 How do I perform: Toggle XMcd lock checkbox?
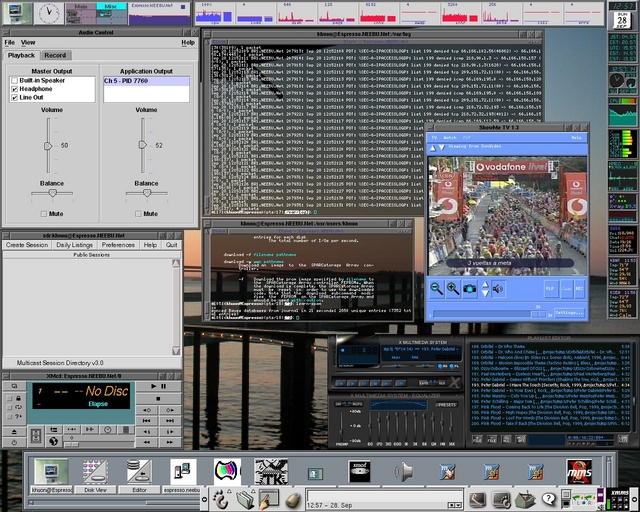tap(10, 398)
